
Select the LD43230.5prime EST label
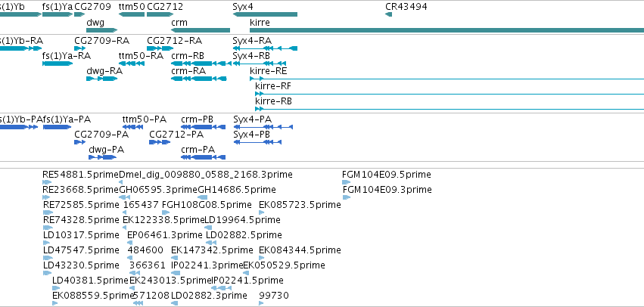[81, 265]
